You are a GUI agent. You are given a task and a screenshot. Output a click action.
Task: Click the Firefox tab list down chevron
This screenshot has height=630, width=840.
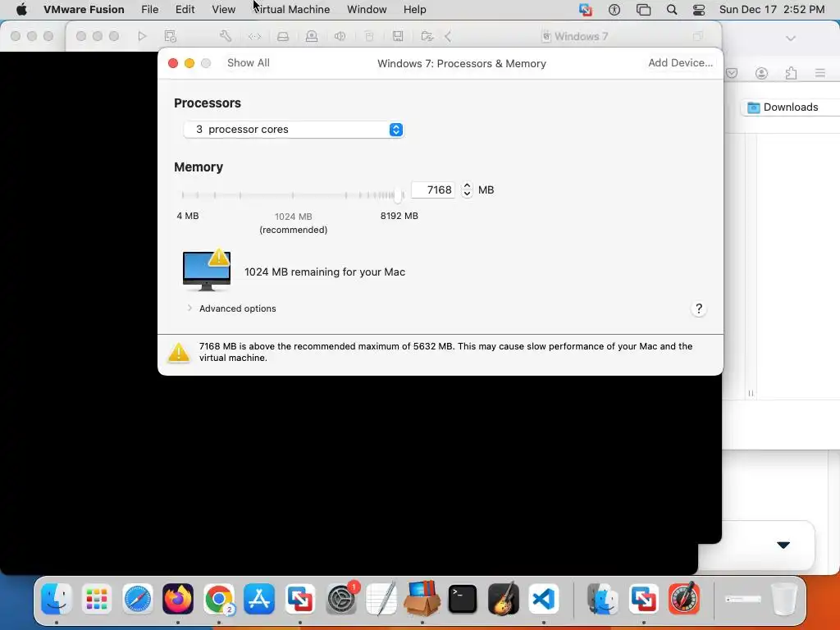click(x=791, y=39)
